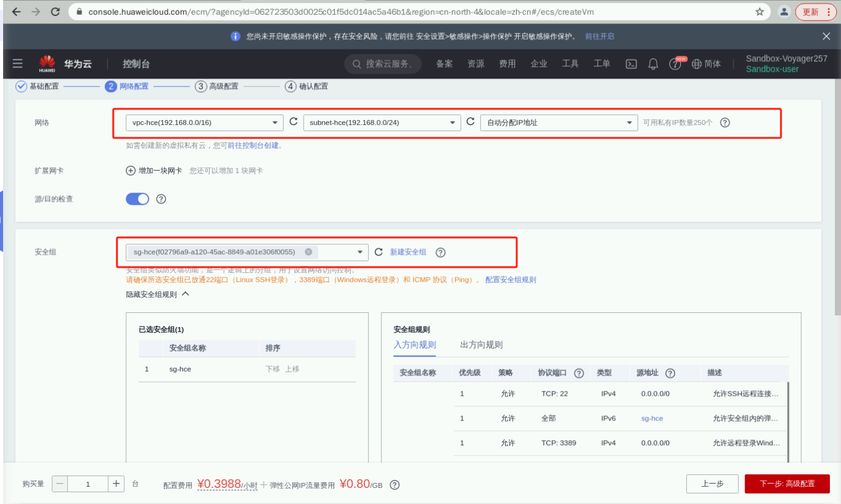
Task: Open the 费用 menu in top bar
Action: (507, 63)
